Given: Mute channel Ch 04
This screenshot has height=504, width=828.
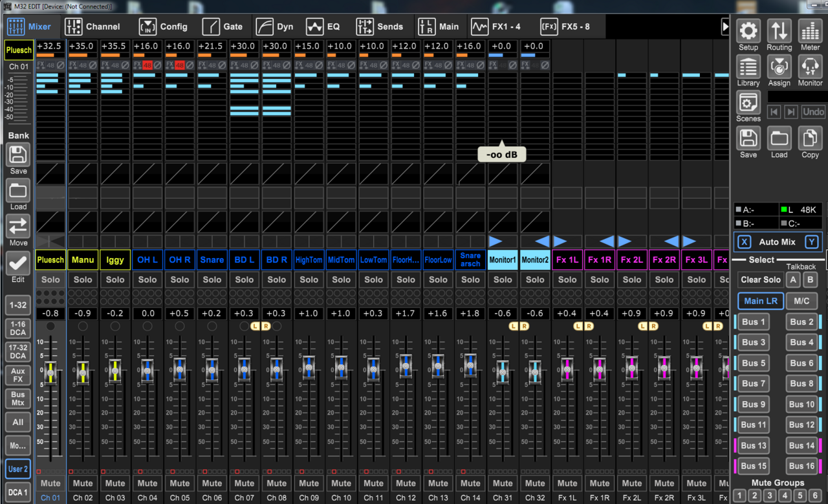Looking at the screenshot, I should (147, 483).
